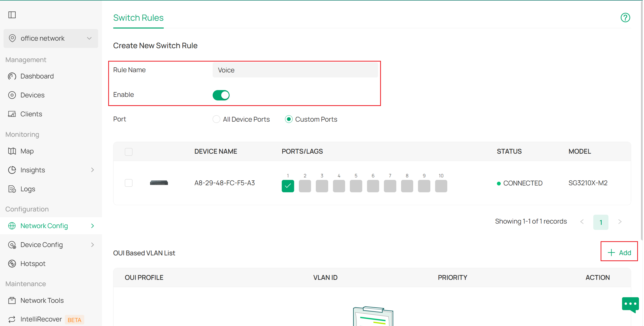Click the location pin icon beside office network
644x326 pixels.
coord(12,38)
